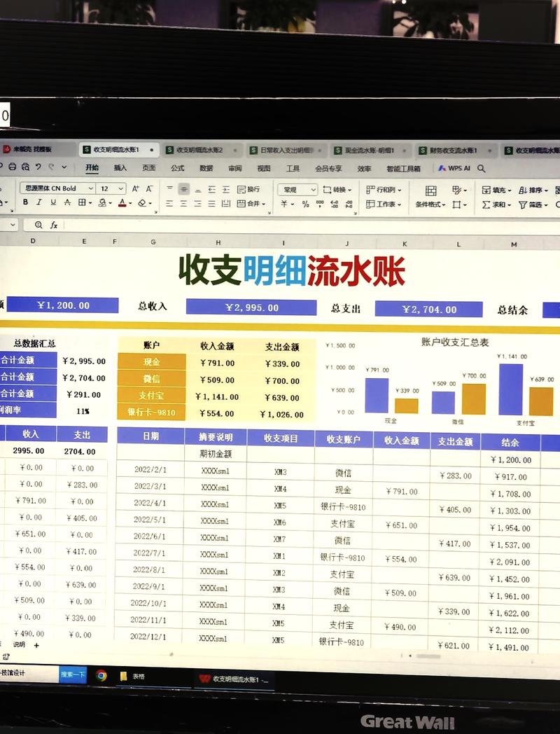Click the decrease decimal places icon
The height and width of the screenshot is (734, 560).
(349, 204)
